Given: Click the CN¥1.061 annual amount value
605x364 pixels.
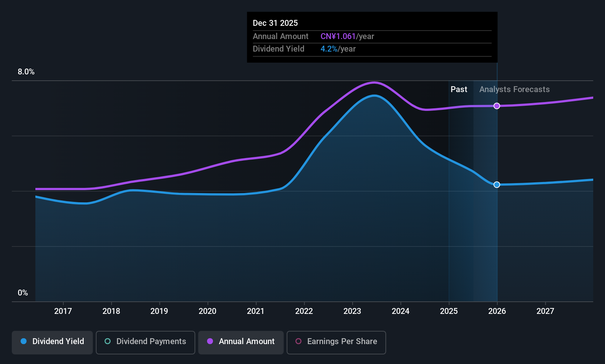Looking at the screenshot, I should click(338, 36).
